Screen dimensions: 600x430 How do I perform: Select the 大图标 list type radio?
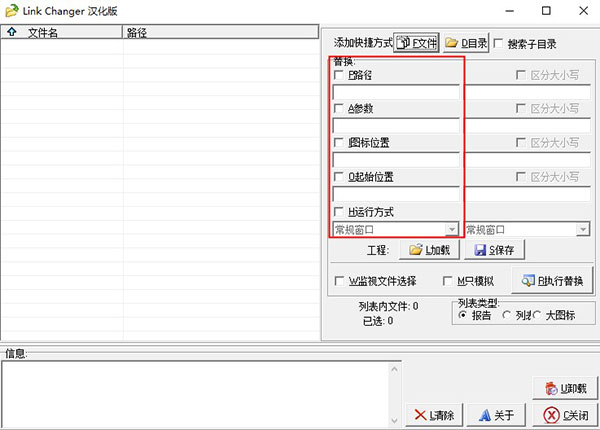pyautogui.click(x=538, y=316)
